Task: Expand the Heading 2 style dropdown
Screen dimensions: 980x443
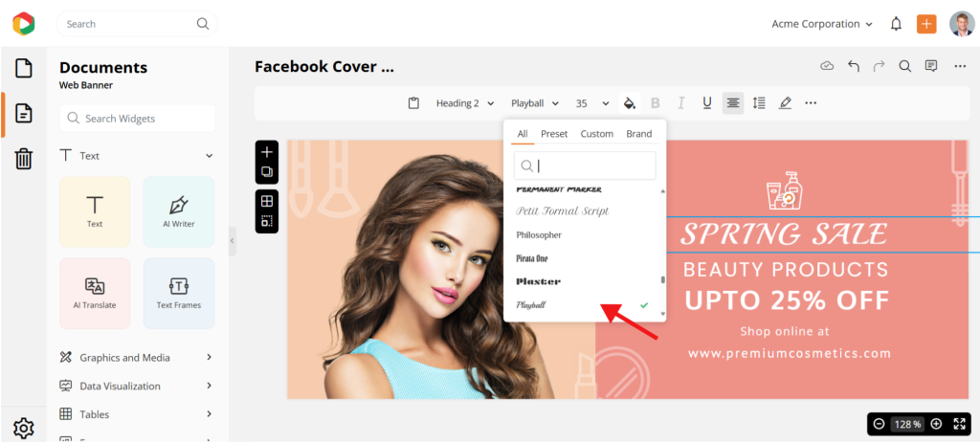Action: (x=465, y=103)
